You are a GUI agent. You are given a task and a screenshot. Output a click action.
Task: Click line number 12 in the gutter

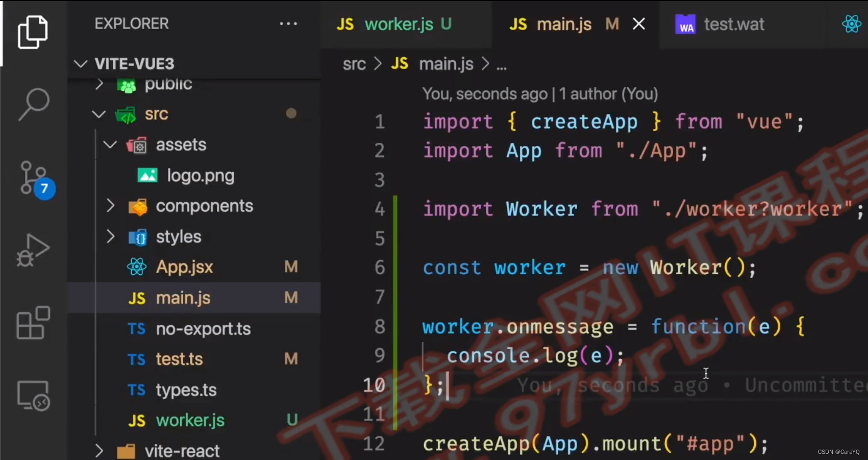(374, 444)
